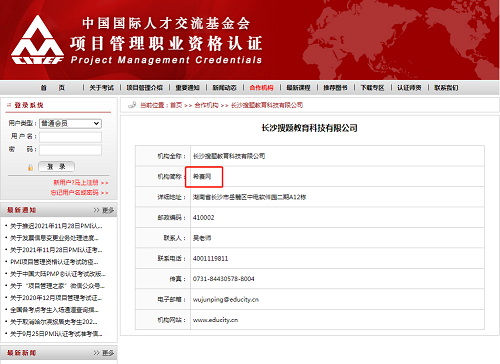This screenshot has width=500, height=364.
Task: Click email wujunping@educity.cn
Action: coord(226,300)
